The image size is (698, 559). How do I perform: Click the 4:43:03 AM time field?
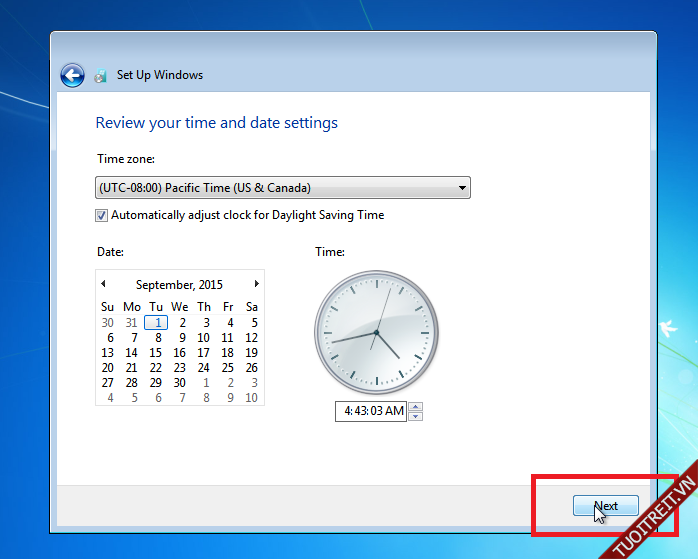point(372,411)
